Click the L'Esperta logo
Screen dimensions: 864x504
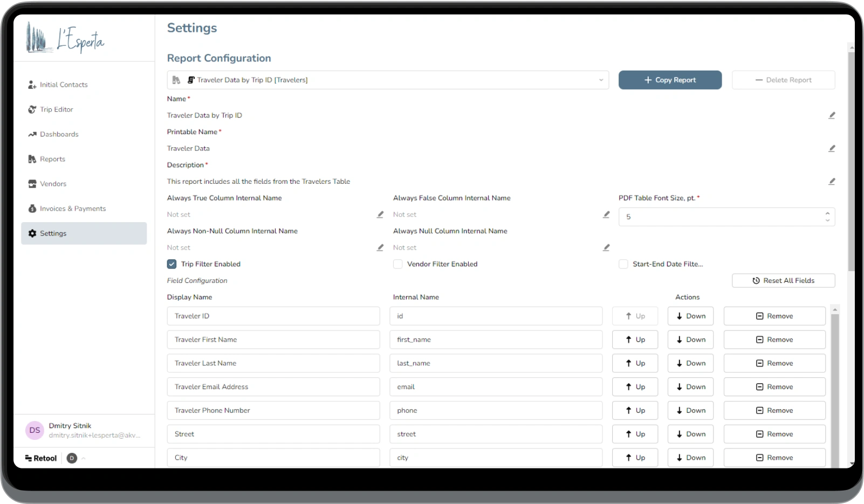[x=65, y=39]
